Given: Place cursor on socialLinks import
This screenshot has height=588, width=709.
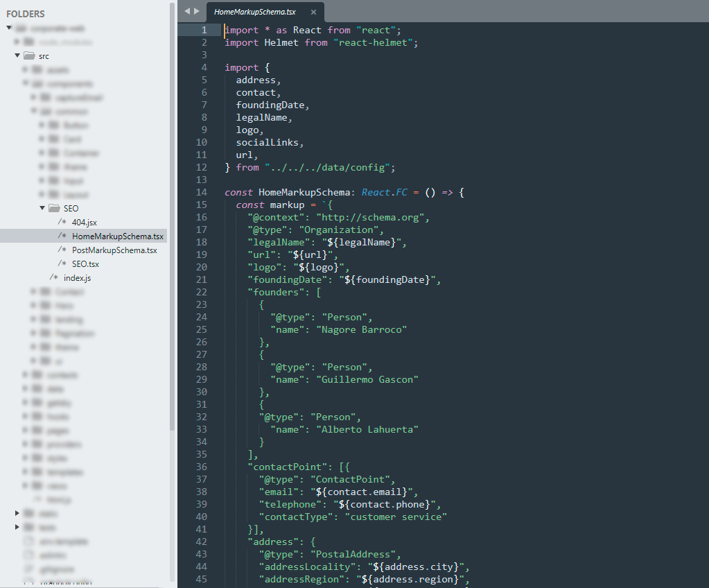Looking at the screenshot, I should pyautogui.click(x=268, y=142).
